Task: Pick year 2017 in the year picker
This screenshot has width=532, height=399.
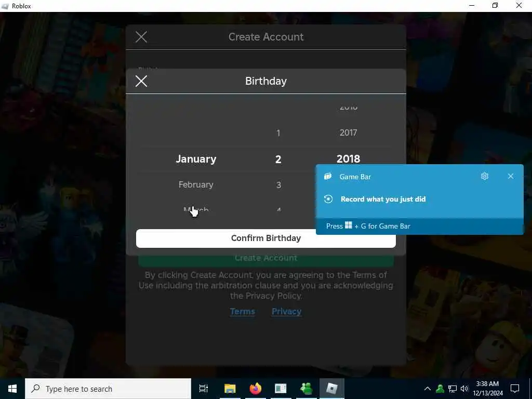Action: point(348,132)
